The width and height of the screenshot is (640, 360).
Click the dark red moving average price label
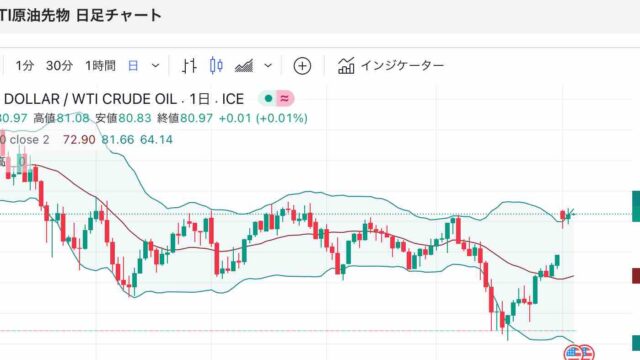636,276
